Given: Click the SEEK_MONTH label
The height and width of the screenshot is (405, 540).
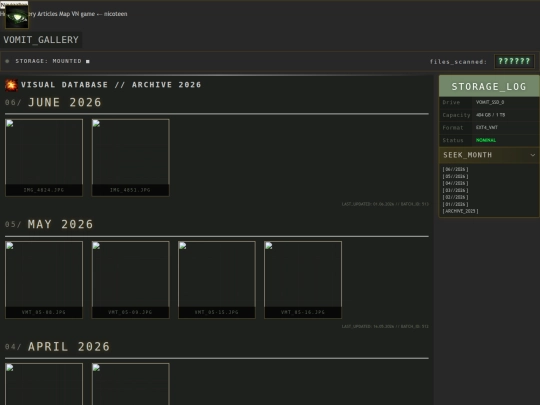Looking at the screenshot, I should (x=467, y=155).
